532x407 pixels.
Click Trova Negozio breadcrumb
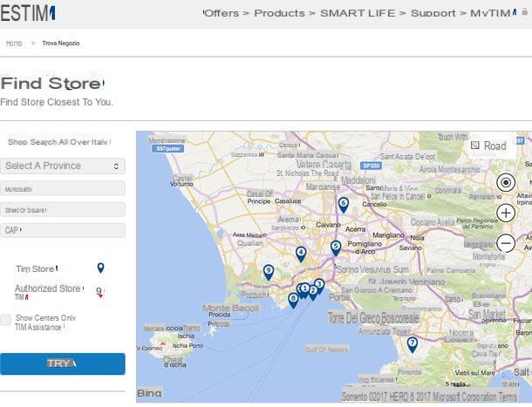[x=61, y=44]
